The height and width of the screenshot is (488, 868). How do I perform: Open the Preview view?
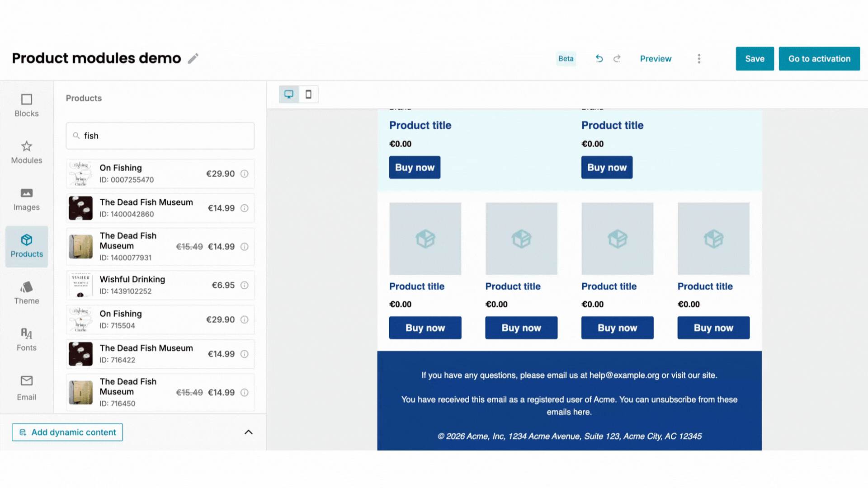tap(656, 58)
